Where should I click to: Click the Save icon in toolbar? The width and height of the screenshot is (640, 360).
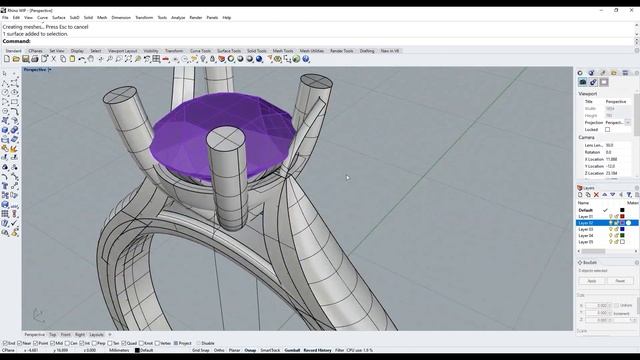click(x=25, y=59)
